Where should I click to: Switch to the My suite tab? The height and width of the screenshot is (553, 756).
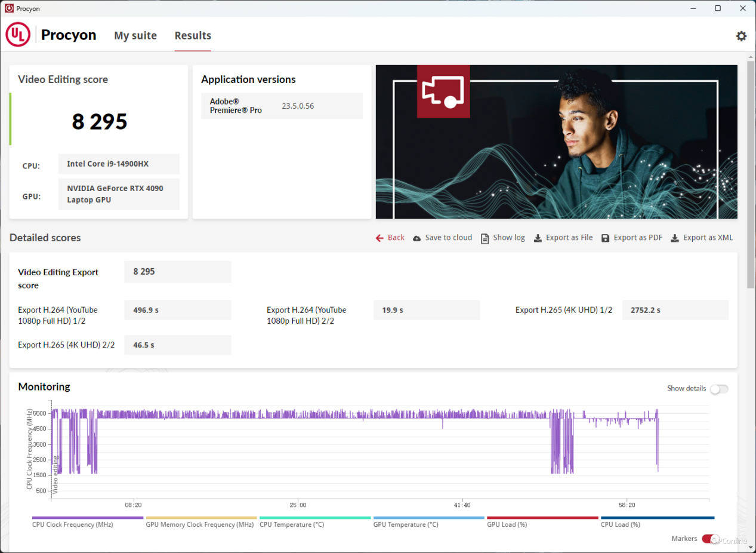(135, 36)
